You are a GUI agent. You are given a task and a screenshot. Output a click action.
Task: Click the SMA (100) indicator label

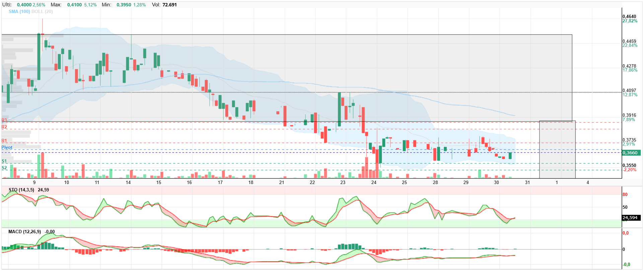point(19,11)
